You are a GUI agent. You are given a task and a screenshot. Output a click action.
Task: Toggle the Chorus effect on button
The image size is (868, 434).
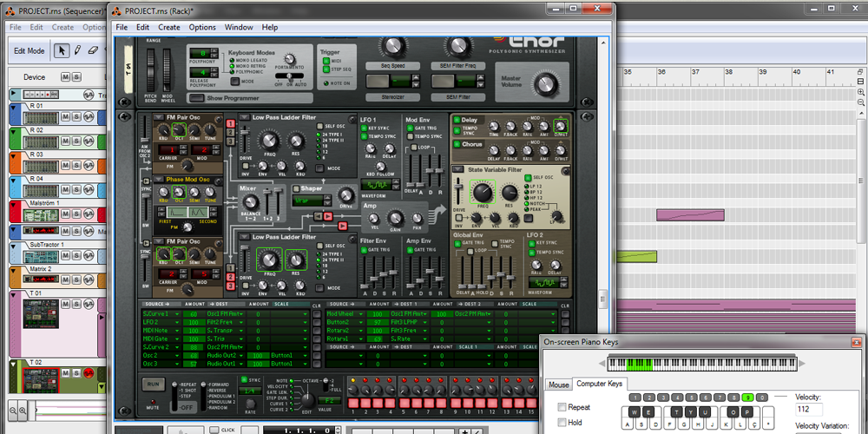457,144
